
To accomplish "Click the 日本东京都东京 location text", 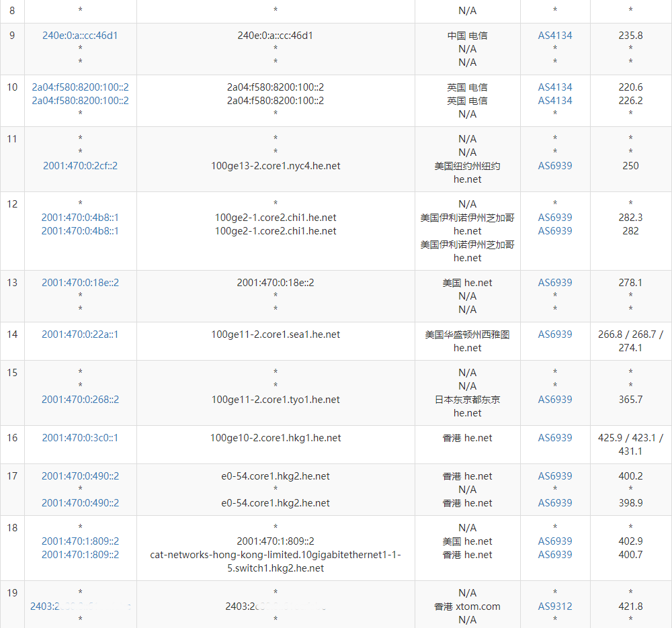I will pyautogui.click(x=467, y=400).
